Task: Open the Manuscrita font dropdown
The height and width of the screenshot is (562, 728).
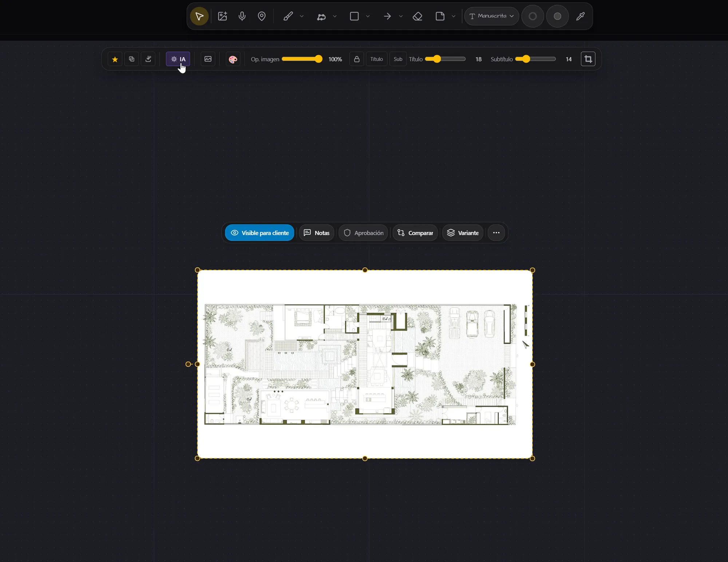Action: tap(491, 16)
